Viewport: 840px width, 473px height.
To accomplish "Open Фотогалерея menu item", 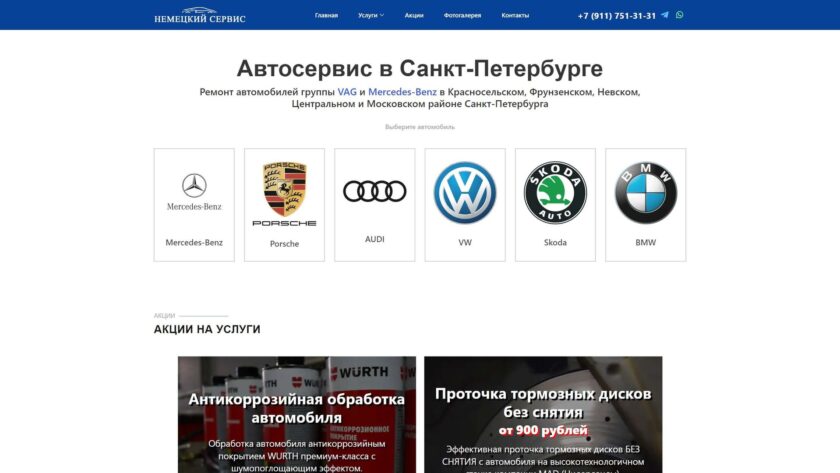I will 462,16.
